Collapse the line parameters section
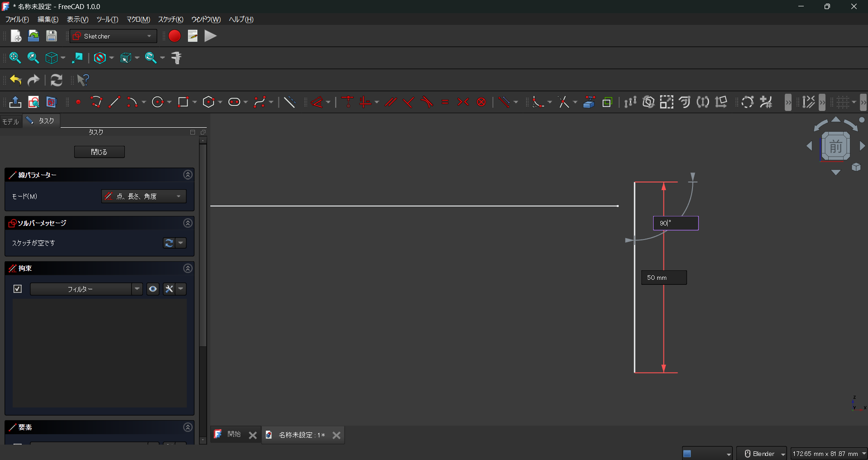Viewport: 868px width, 460px height. point(188,175)
